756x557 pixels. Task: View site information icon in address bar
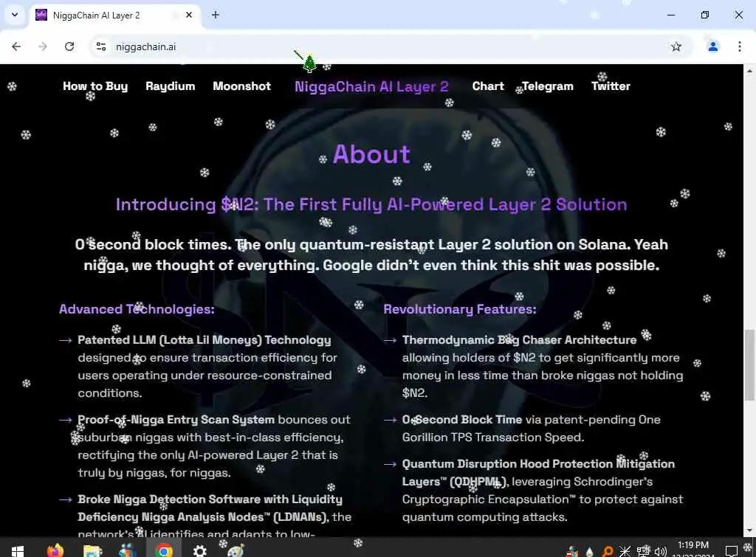[x=101, y=46]
